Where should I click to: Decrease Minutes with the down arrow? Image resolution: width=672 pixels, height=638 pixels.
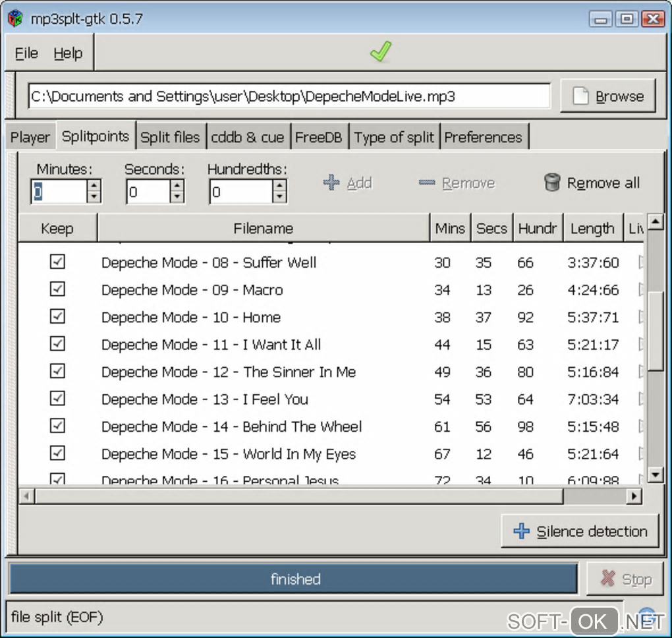(94, 197)
